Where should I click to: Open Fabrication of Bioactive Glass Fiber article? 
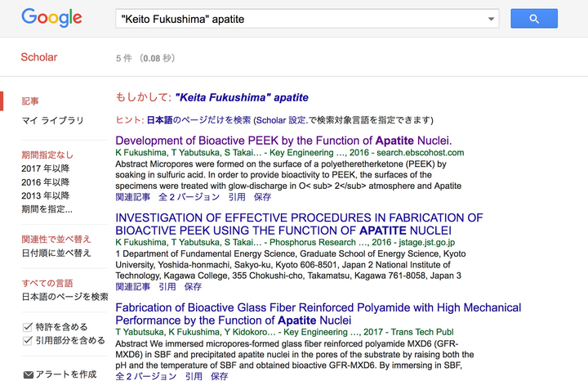[318, 314]
